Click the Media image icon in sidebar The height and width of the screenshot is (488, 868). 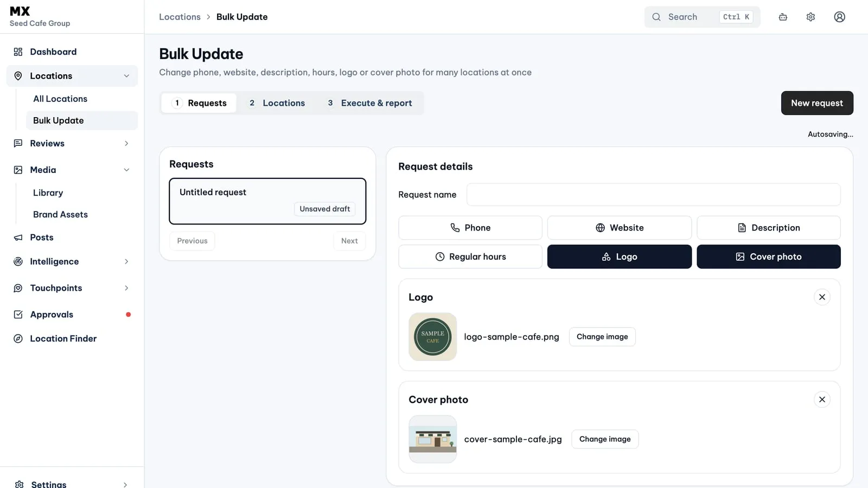[18, 170]
